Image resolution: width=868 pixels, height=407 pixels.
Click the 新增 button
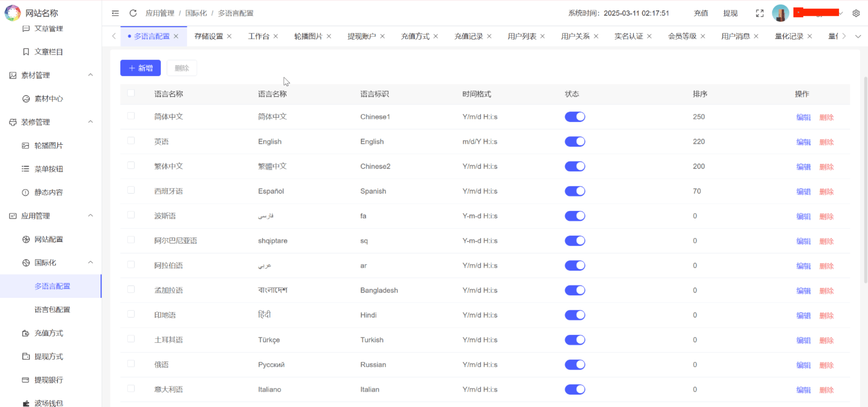click(x=140, y=68)
